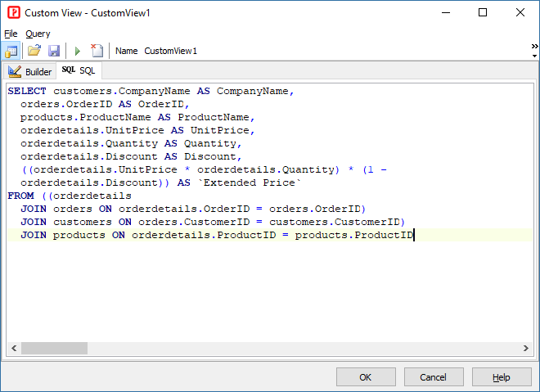Screen dimensions: 540x392
Task: Open the File menu
Action: [11, 34]
